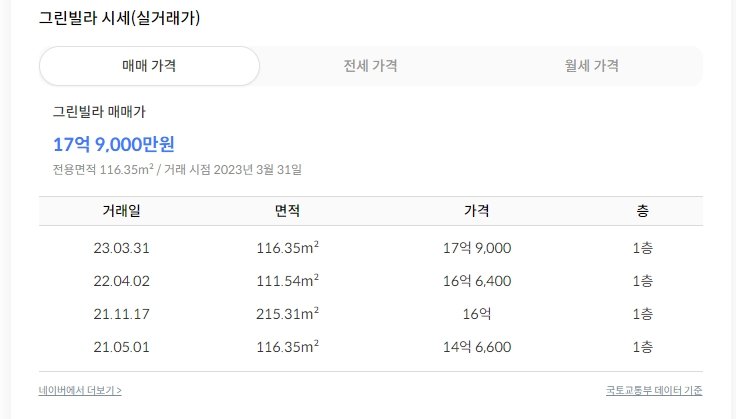Open the 네이버에서 더보기 link

(80, 390)
